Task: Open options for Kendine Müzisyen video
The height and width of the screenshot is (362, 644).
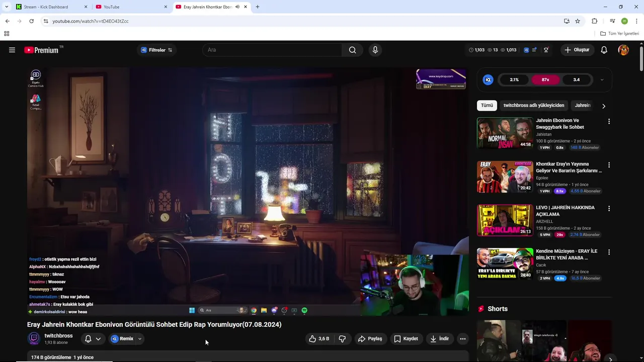Action: tap(609, 252)
